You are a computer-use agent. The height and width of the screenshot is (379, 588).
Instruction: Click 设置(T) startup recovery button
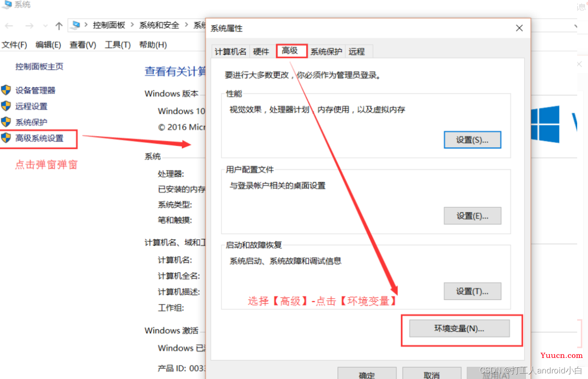(x=472, y=291)
